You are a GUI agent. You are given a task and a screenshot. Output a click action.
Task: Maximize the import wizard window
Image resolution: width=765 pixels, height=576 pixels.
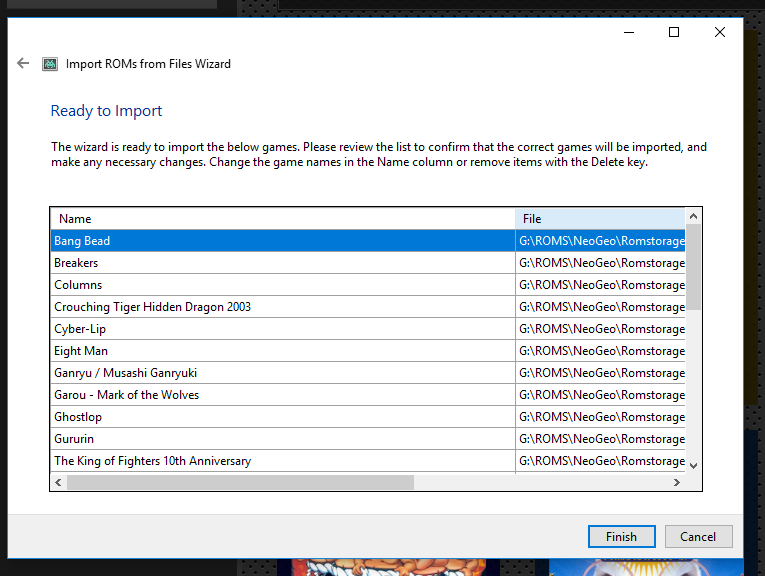tap(674, 32)
